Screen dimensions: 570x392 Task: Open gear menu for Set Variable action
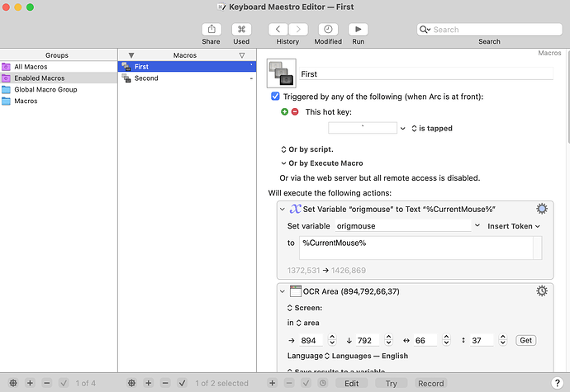tap(542, 209)
